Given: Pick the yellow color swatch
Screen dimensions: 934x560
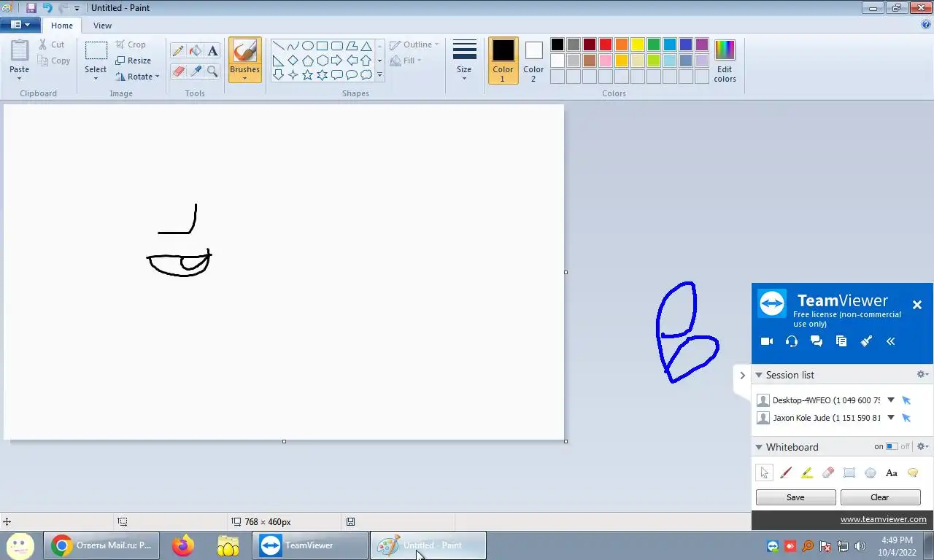Looking at the screenshot, I should click(x=638, y=44).
